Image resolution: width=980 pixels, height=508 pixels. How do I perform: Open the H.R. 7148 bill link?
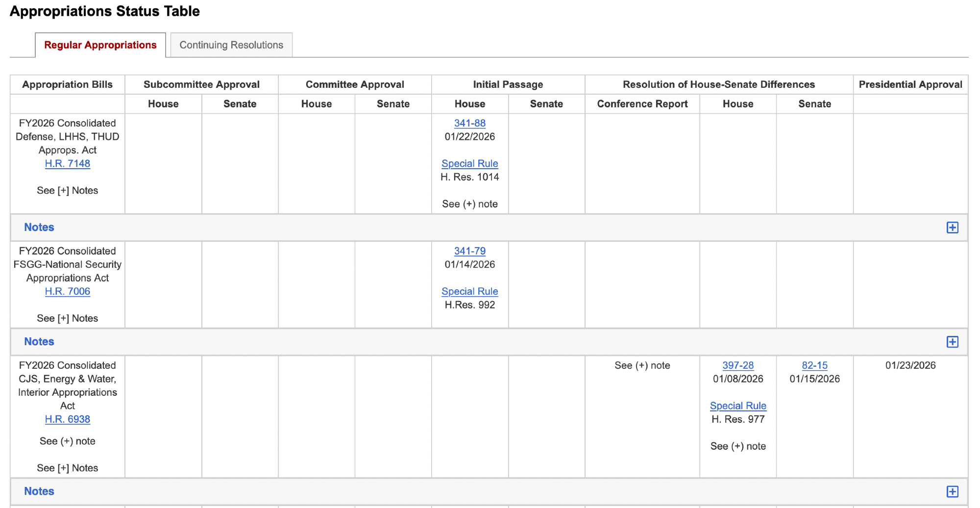click(68, 164)
